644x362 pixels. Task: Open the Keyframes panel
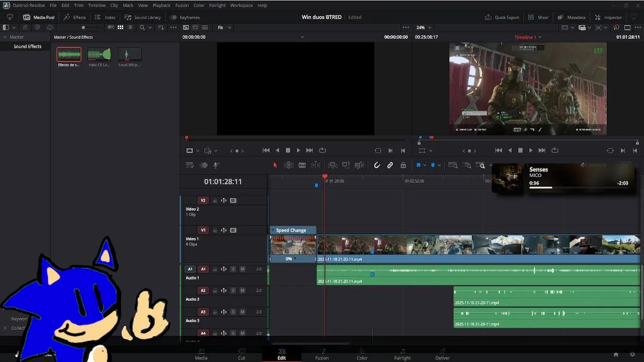tap(185, 17)
